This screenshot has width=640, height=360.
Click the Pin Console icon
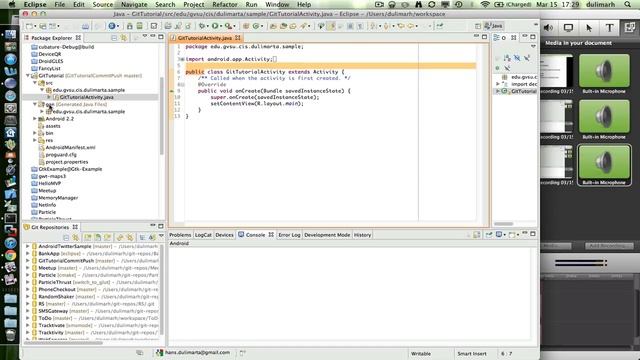489,235
